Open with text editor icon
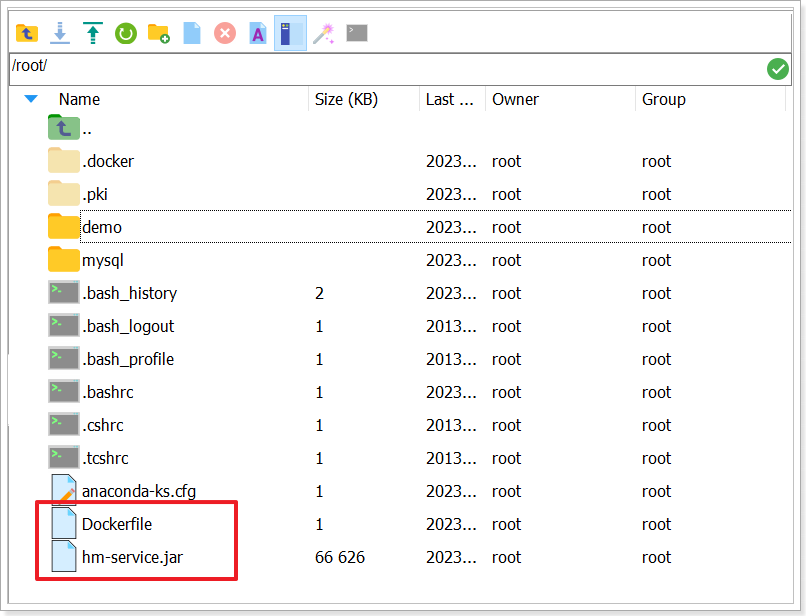This screenshot has width=806, height=616. 258,33
